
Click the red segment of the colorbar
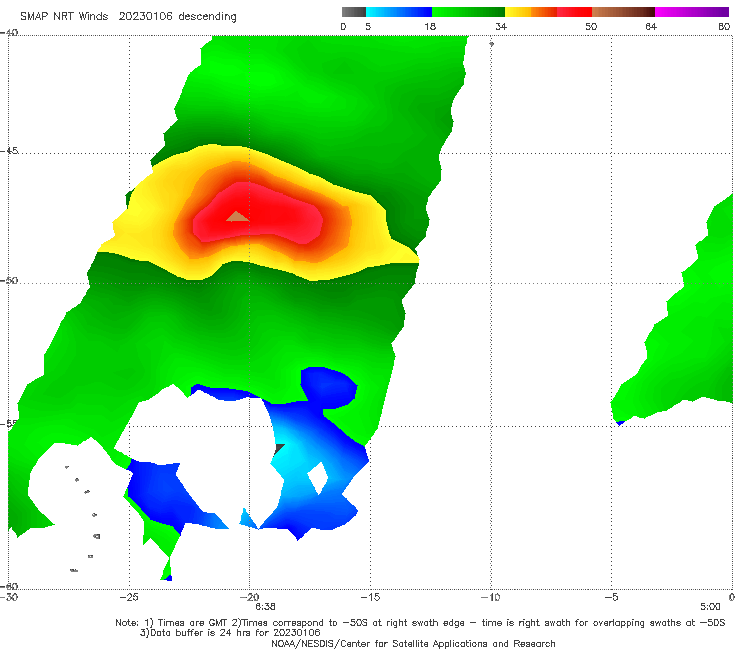click(574, 12)
